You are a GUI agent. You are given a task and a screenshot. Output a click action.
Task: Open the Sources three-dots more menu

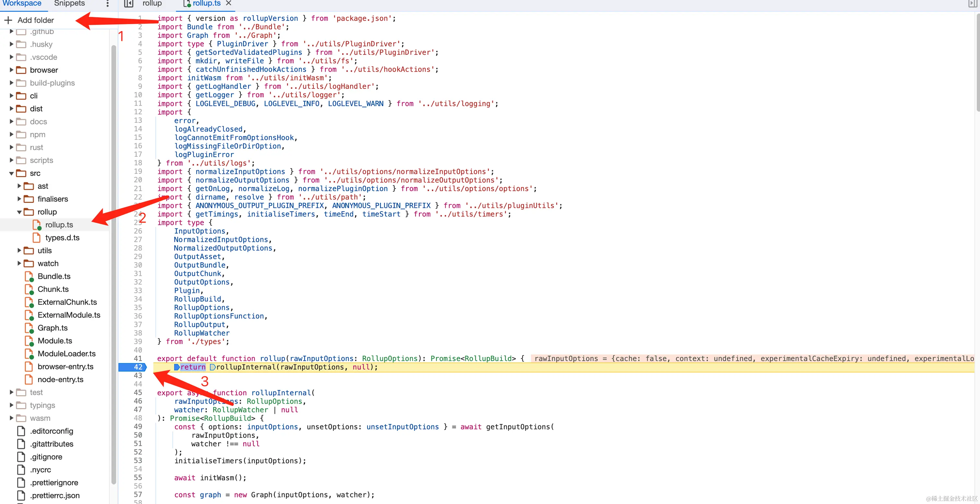(x=108, y=4)
